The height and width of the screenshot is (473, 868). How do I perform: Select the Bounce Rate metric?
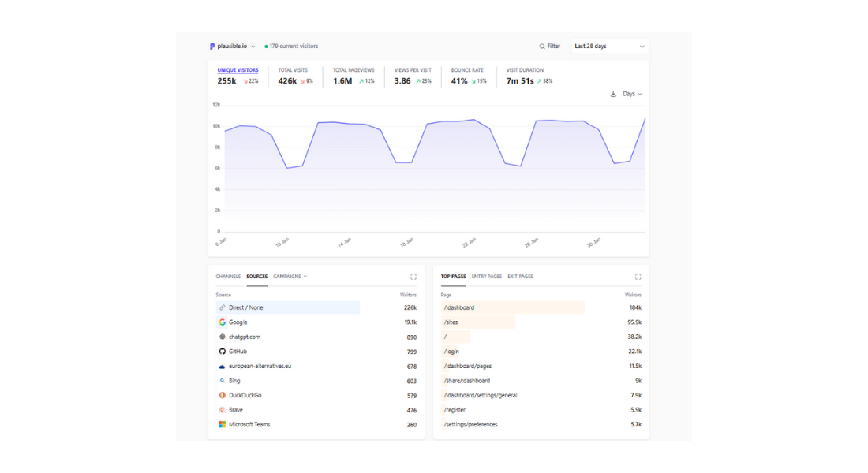pos(468,76)
